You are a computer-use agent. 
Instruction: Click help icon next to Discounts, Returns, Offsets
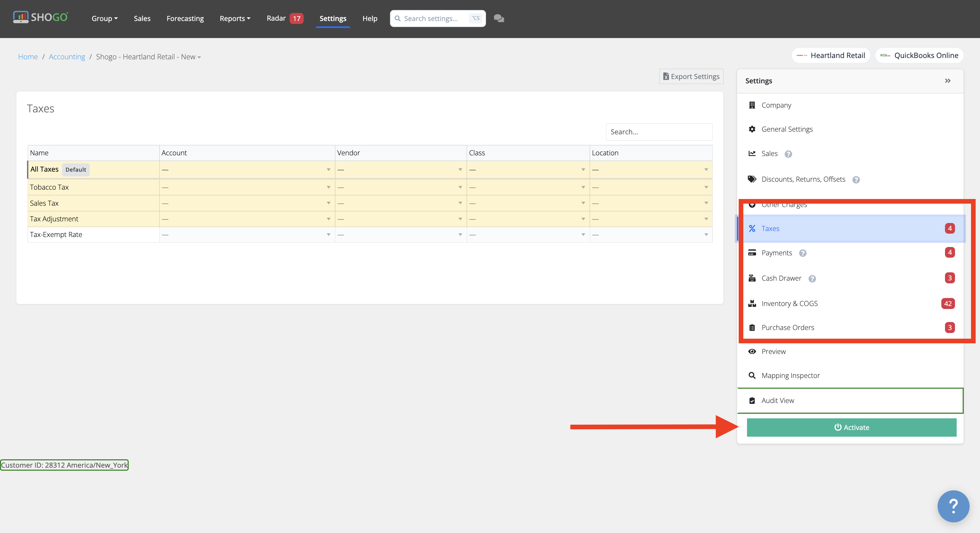point(856,180)
